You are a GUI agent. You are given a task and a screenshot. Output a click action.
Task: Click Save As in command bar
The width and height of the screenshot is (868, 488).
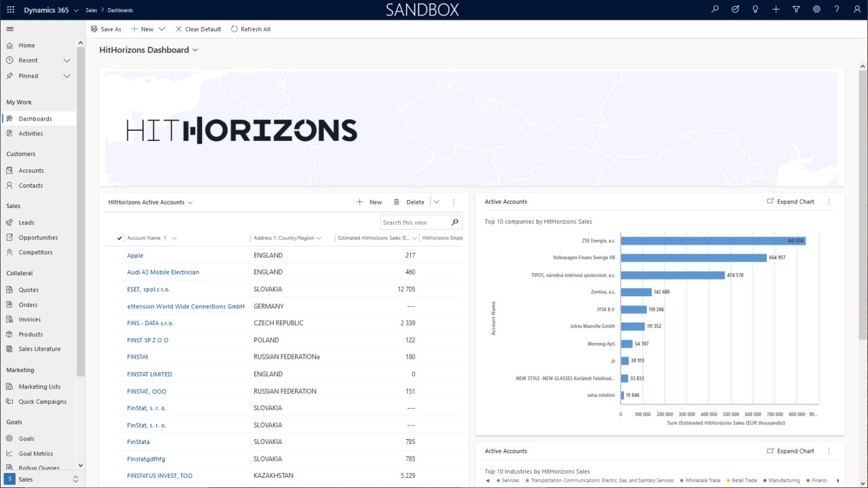(106, 29)
